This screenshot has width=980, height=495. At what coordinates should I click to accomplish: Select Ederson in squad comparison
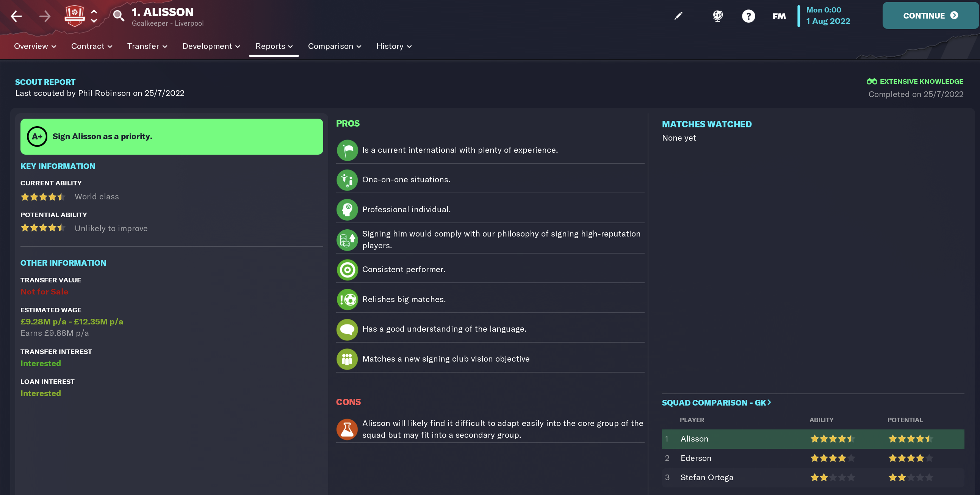click(812, 458)
